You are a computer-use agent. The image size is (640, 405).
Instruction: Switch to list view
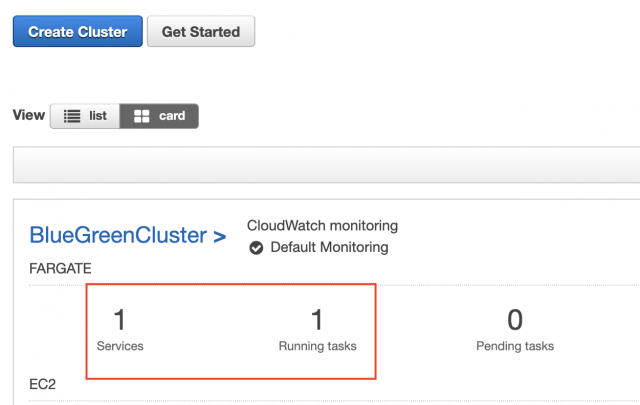[85, 116]
